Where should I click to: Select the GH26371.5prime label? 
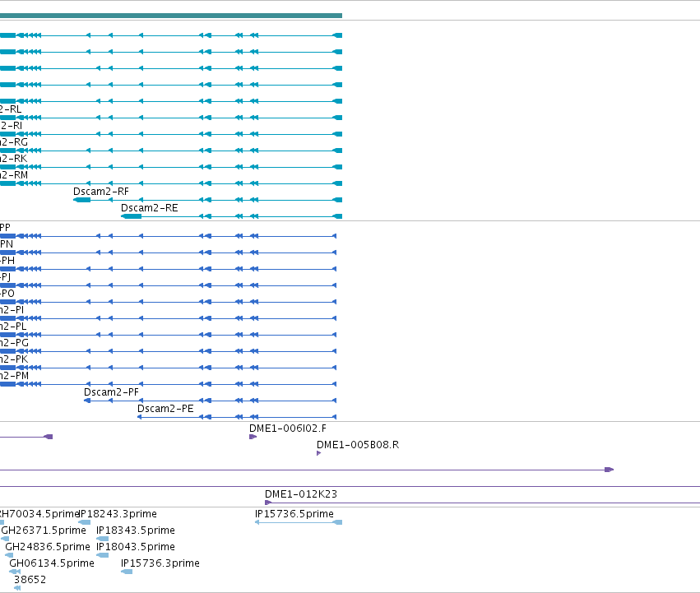[x=44, y=530]
